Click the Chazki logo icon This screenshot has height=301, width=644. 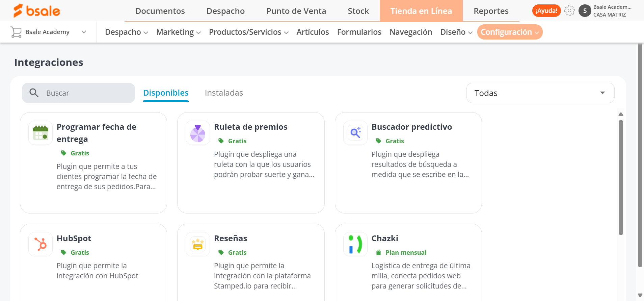coord(355,244)
